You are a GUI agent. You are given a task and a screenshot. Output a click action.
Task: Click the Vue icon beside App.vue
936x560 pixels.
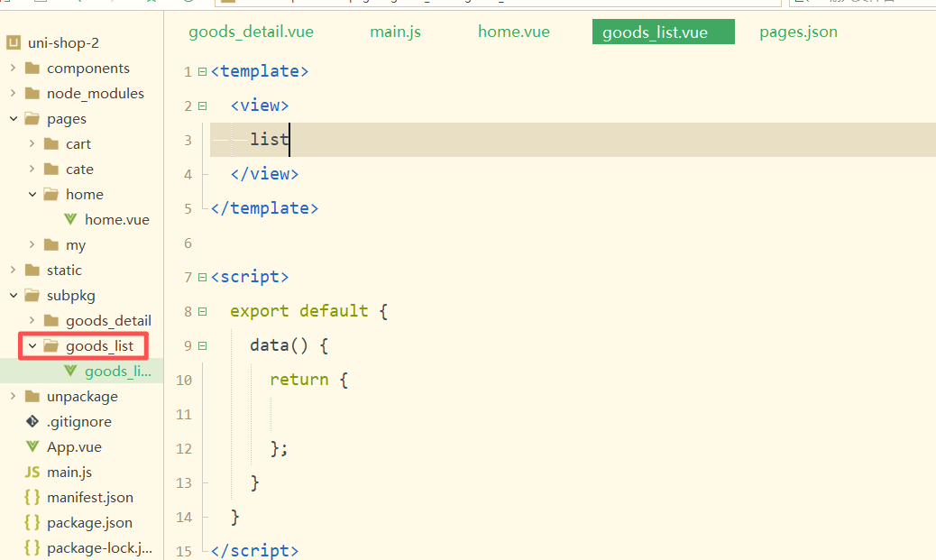pyautogui.click(x=32, y=446)
